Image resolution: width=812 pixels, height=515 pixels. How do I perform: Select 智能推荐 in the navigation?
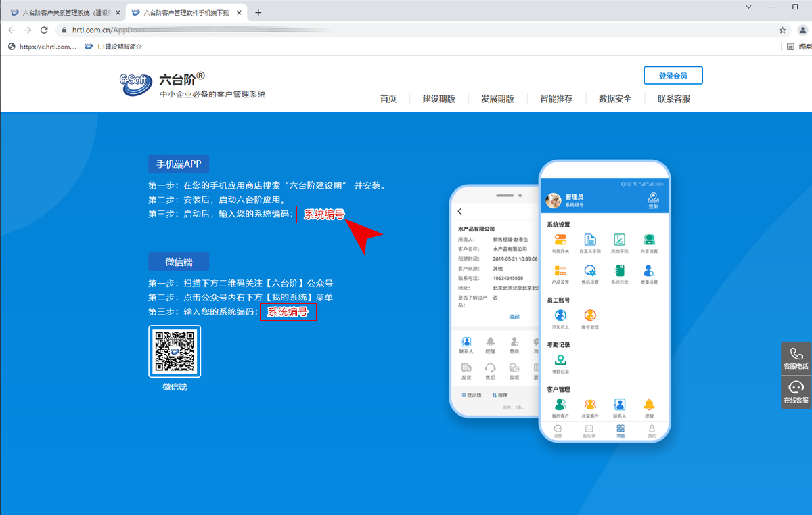(x=556, y=99)
